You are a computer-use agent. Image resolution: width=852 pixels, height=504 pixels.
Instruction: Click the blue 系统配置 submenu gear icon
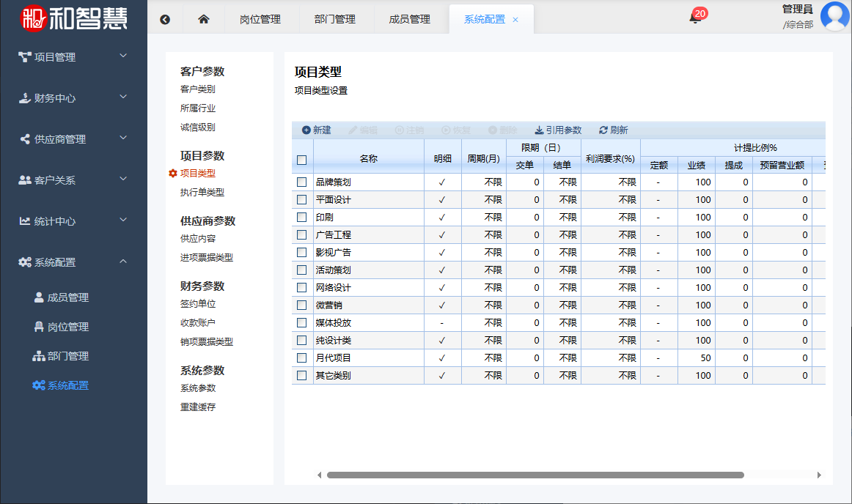tap(39, 385)
